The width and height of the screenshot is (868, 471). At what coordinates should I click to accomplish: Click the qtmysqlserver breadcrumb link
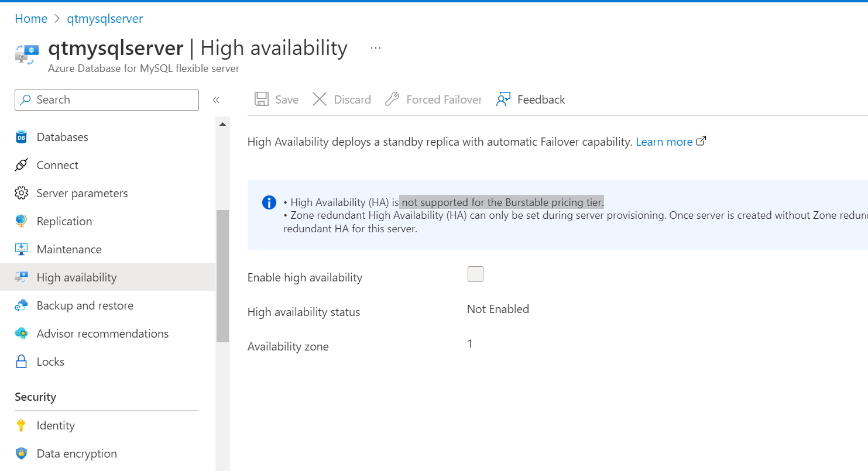pyautogui.click(x=105, y=19)
